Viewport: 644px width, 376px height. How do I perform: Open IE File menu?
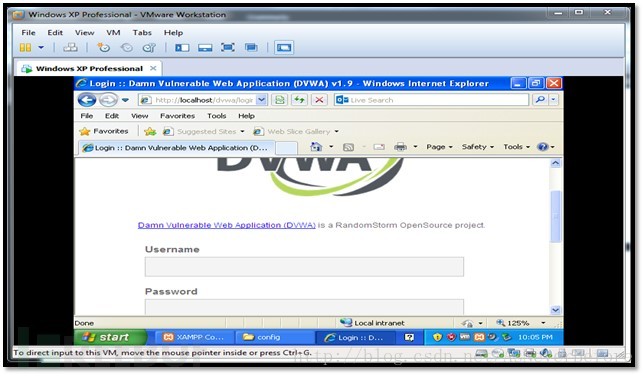pos(87,116)
